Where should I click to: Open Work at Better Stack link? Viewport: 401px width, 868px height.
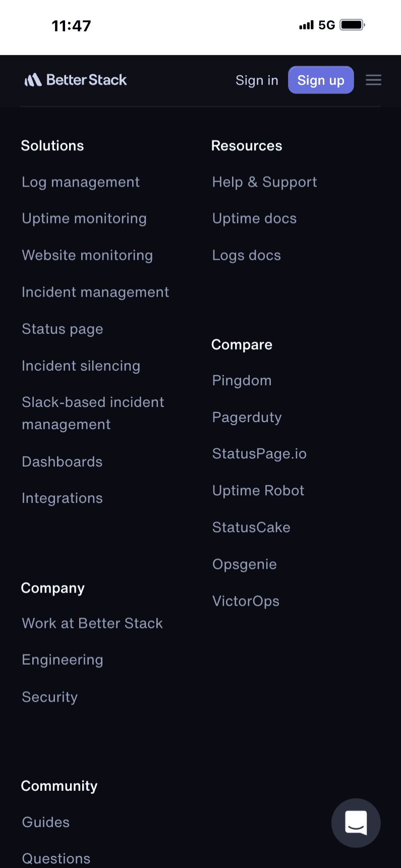(92, 623)
